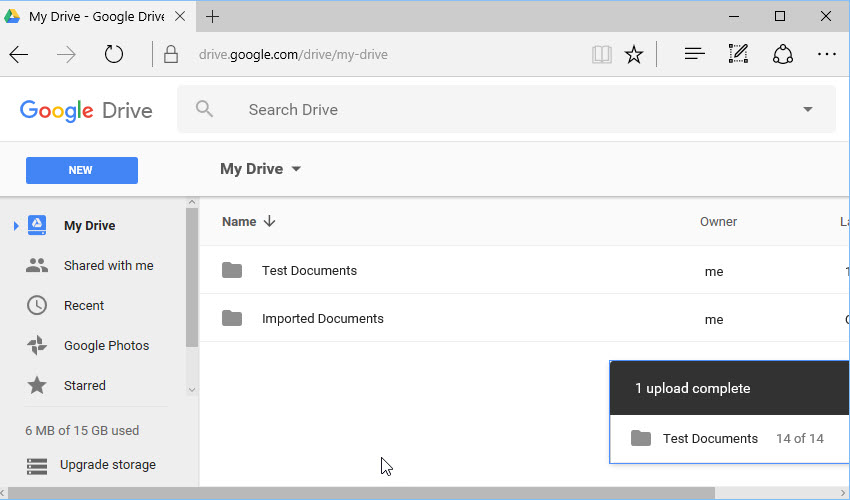The width and height of the screenshot is (850, 500).
Task: Click the Test Documents folder icon in list
Action: point(232,270)
